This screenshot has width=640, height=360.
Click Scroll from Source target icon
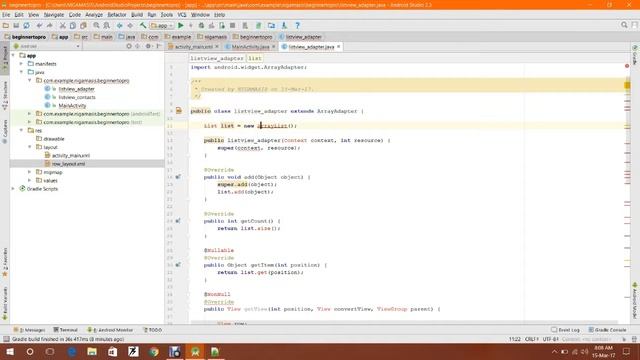pos(129,46)
